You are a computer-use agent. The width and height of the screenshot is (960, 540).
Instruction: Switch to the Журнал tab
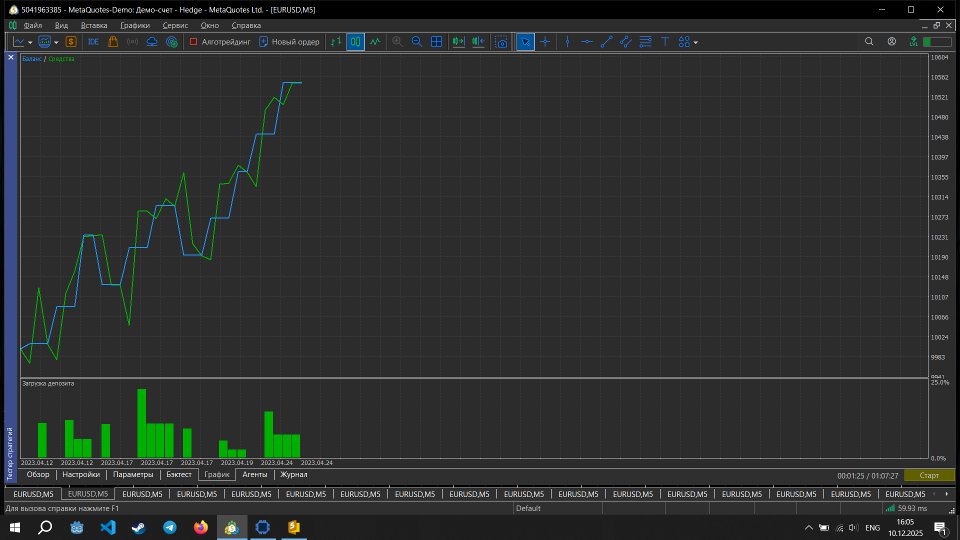click(294, 474)
